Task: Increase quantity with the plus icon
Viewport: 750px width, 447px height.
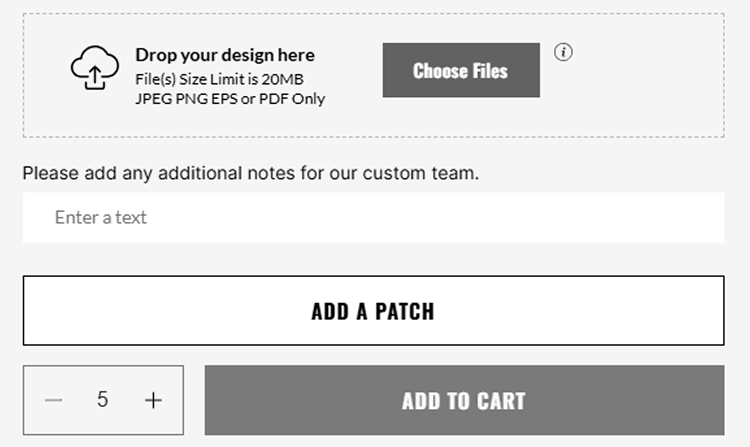Action: [153, 400]
